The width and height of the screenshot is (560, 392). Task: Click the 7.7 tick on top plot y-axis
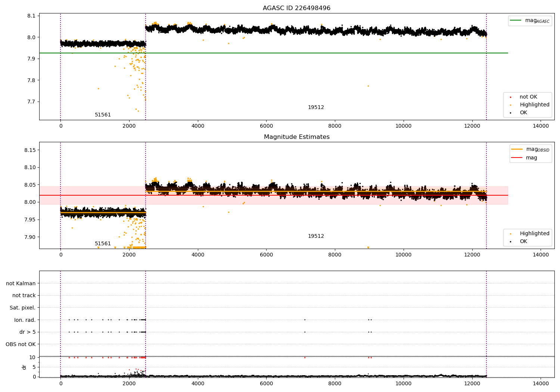coord(31,102)
